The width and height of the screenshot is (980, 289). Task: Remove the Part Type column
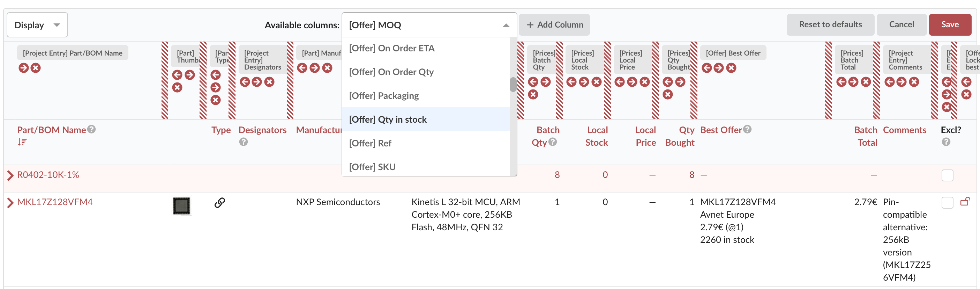(x=216, y=100)
